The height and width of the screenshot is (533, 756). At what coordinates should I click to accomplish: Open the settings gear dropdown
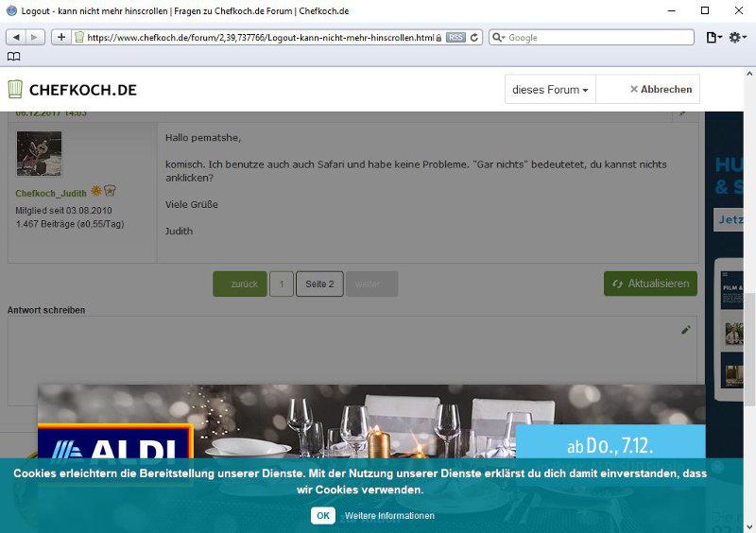737,37
